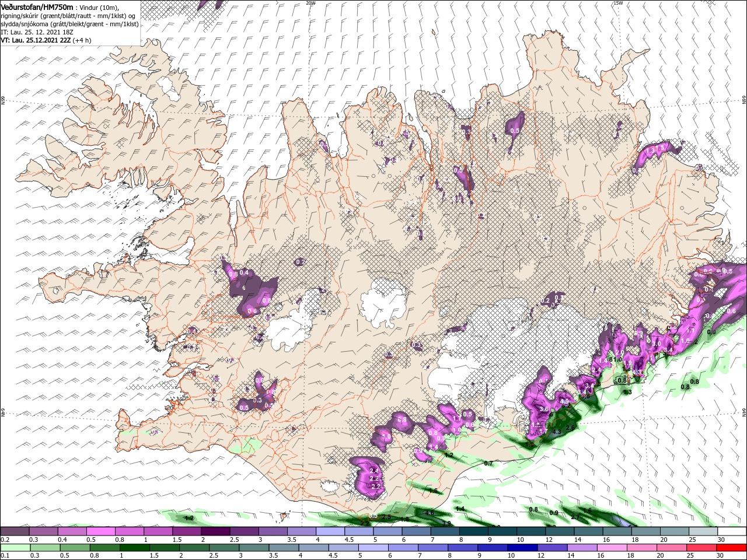Screen dimensions: 747x560
Task: Click the '4.3' precipitation value on the map
Action: pyautogui.click(x=556, y=432)
